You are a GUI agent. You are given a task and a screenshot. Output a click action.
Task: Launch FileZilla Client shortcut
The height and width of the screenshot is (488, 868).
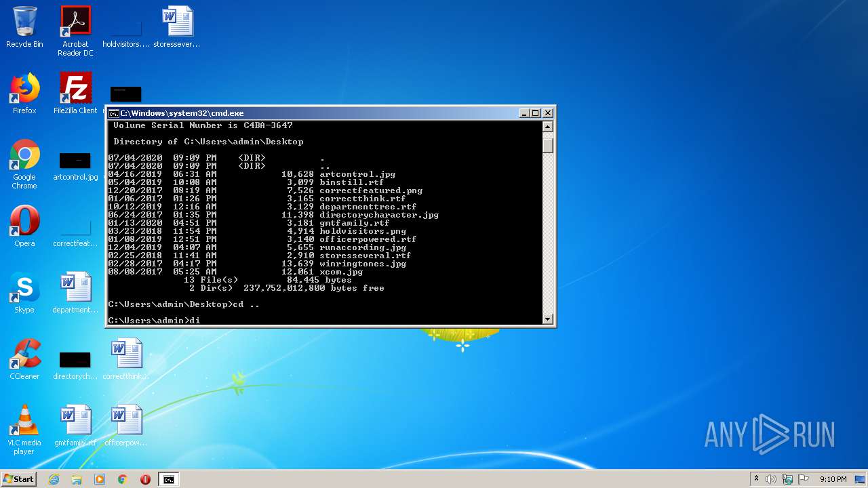pyautogui.click(x=75, y=94)
